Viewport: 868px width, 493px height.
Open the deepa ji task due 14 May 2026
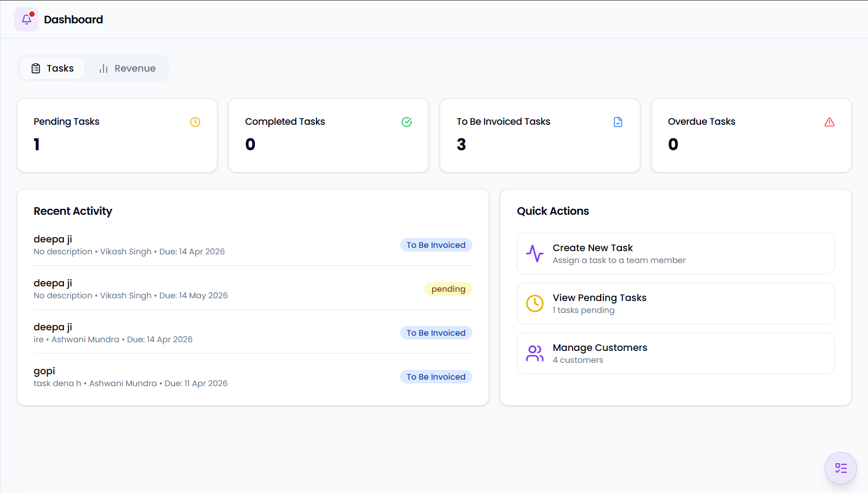click(x=253, y=289)
